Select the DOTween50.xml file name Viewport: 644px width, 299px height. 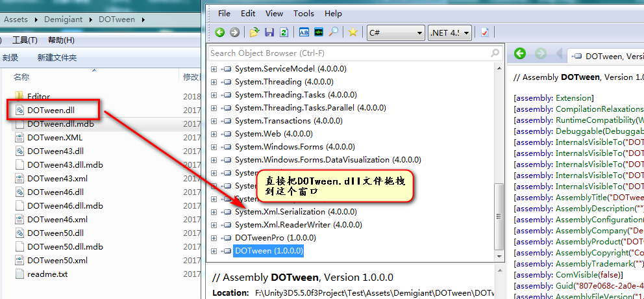58,261
